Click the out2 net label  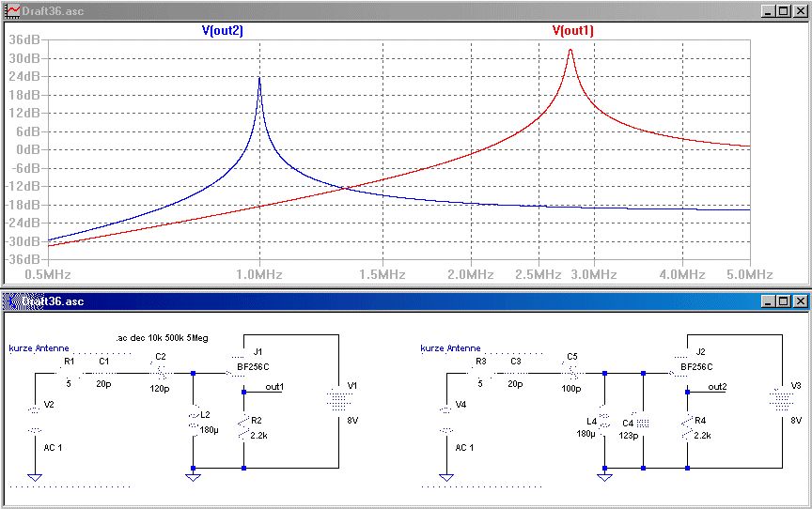(x=717, y=386)
